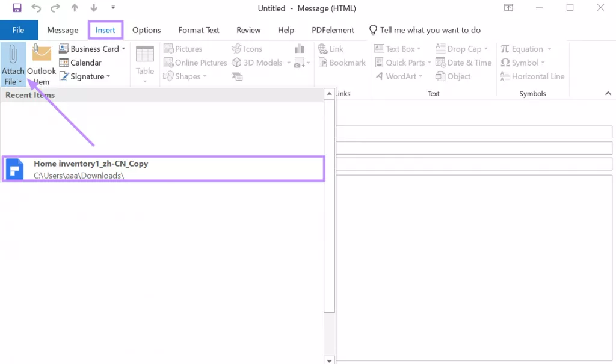
Task: Save the message using the Quick Access icon
Action: (x=16, y=8)
